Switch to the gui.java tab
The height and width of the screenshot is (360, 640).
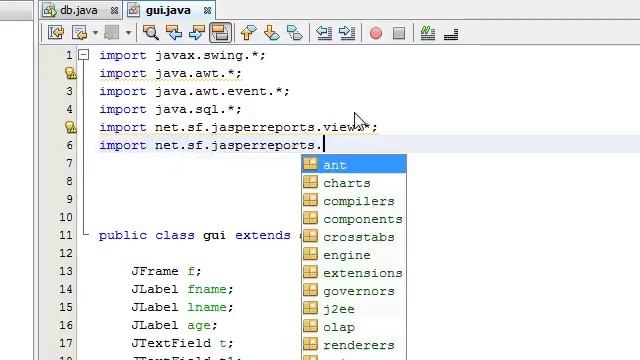pyautogui.click(x=168, y=10)
